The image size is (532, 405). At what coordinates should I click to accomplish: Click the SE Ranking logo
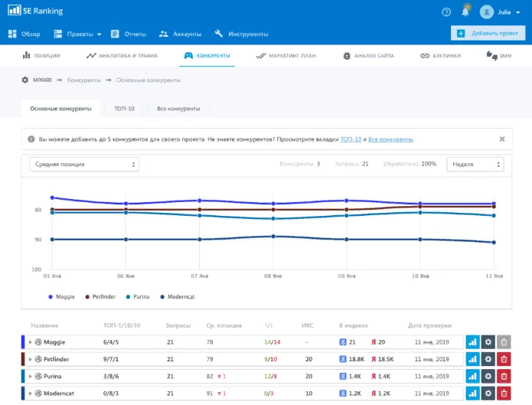(35, 11)
